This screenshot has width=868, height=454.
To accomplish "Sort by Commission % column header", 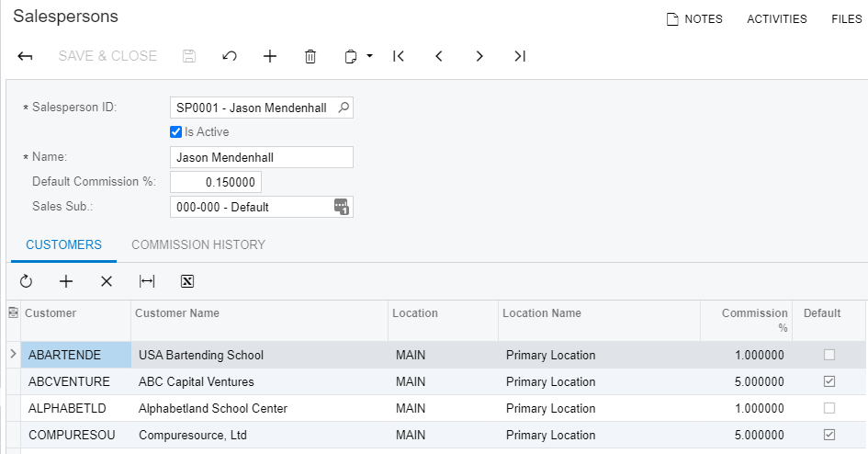I will pos(746,320).
